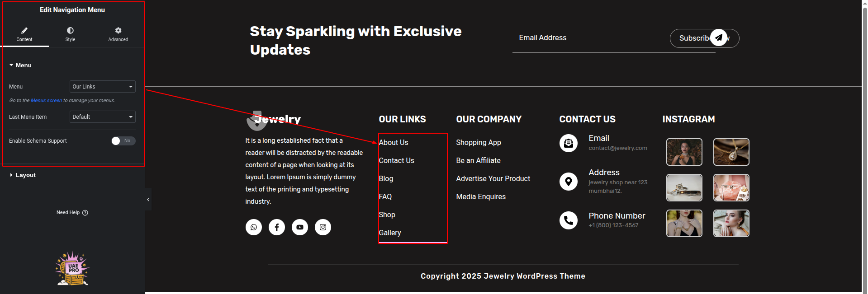The width and height of the screenshot is (868, 294).
Task: Open the Menus screen link
Action: pos(46,101)
